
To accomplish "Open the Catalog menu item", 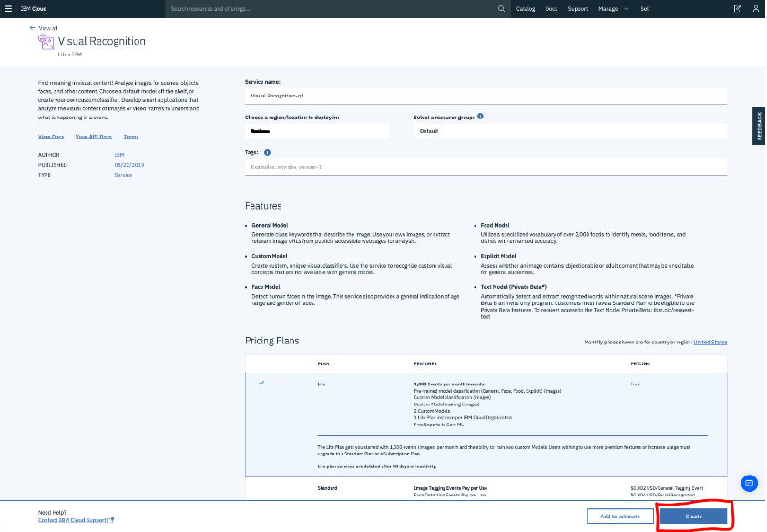I will (526, 9).
